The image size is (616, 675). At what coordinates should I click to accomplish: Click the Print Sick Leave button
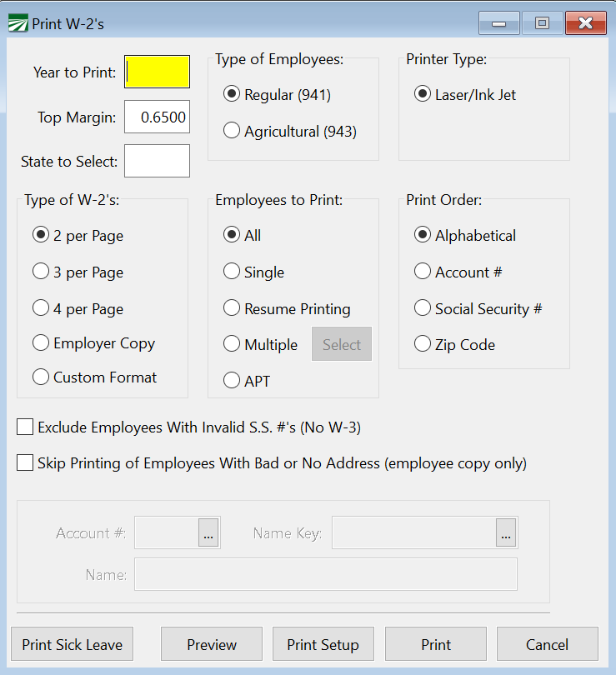(72, 644)
